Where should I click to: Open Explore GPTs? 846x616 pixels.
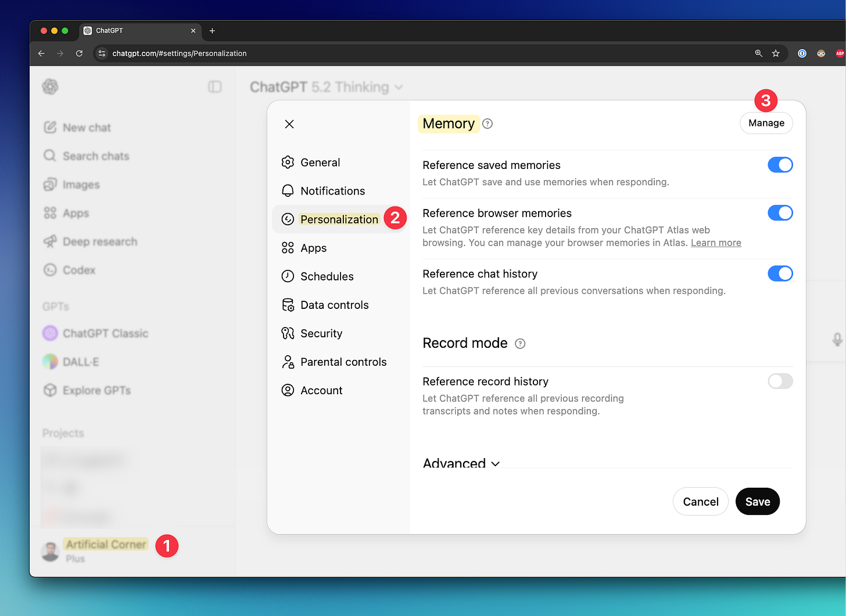[x=87, y=390]
